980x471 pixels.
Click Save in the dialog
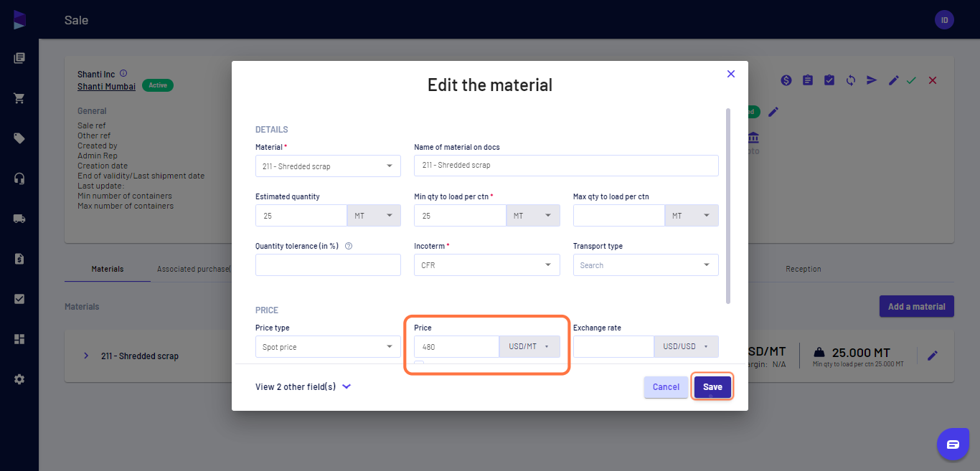[712, 387]
